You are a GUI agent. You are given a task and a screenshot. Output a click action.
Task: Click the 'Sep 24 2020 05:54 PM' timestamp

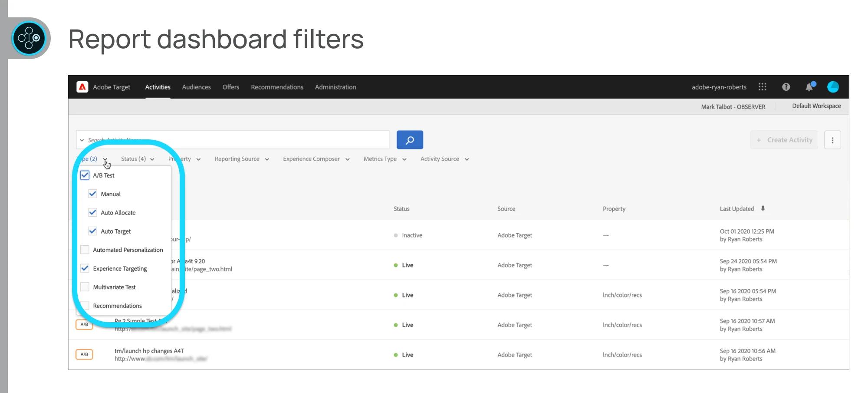point(748,261)
